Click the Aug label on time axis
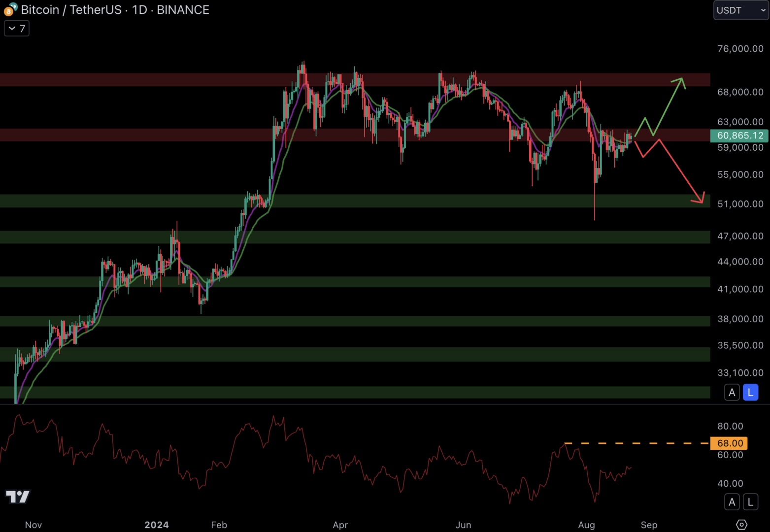 (x=586, y=525)
